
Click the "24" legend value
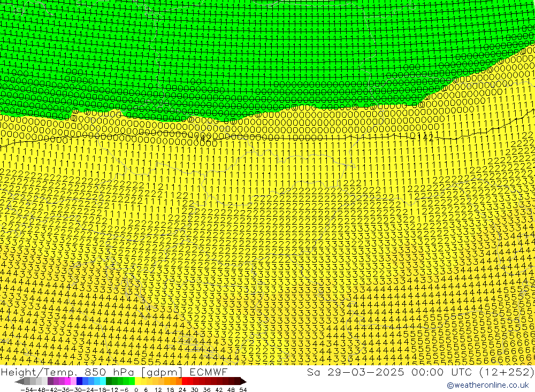182,390
